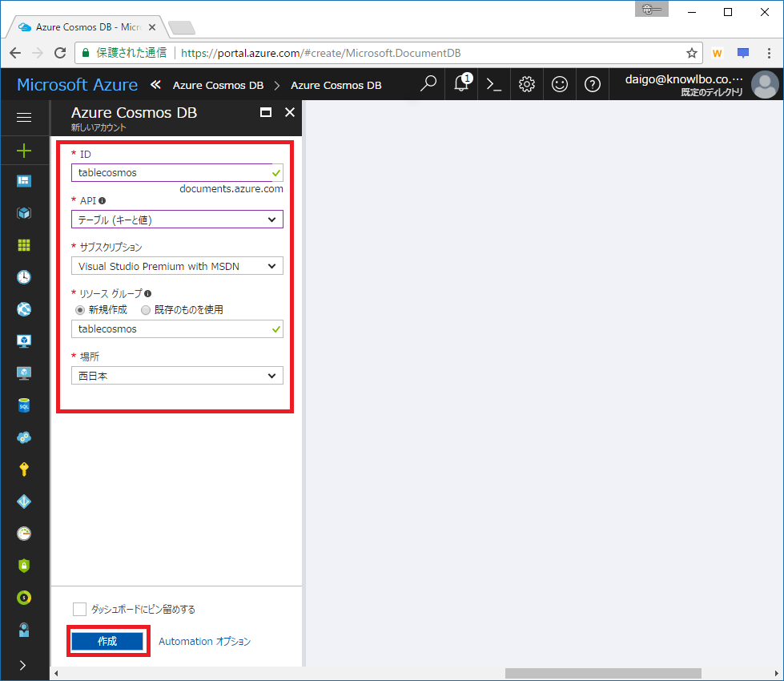This screenshot has width=784, height=681.
Task: Click the 竜一 profile button in title bar
Action: [x=652, y=9]
